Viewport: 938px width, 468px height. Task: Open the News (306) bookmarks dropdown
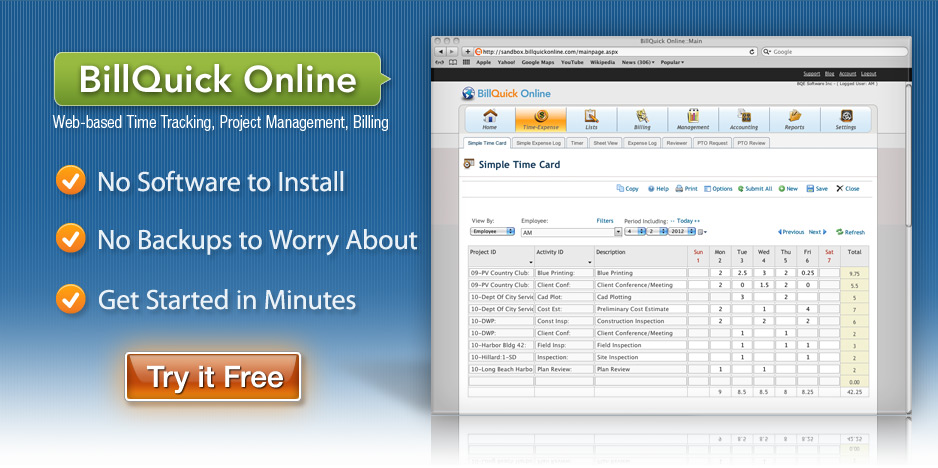point(638,62)
